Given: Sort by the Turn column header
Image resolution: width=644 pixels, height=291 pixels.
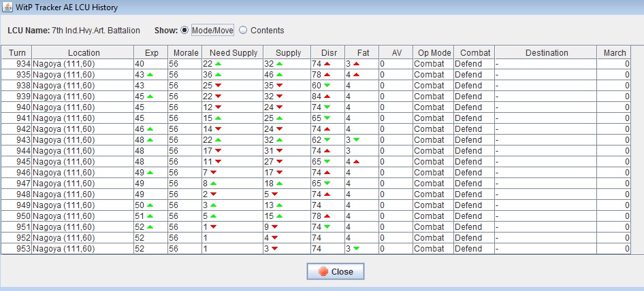Looking at the screenshot, I should click(x=17, y=52).
